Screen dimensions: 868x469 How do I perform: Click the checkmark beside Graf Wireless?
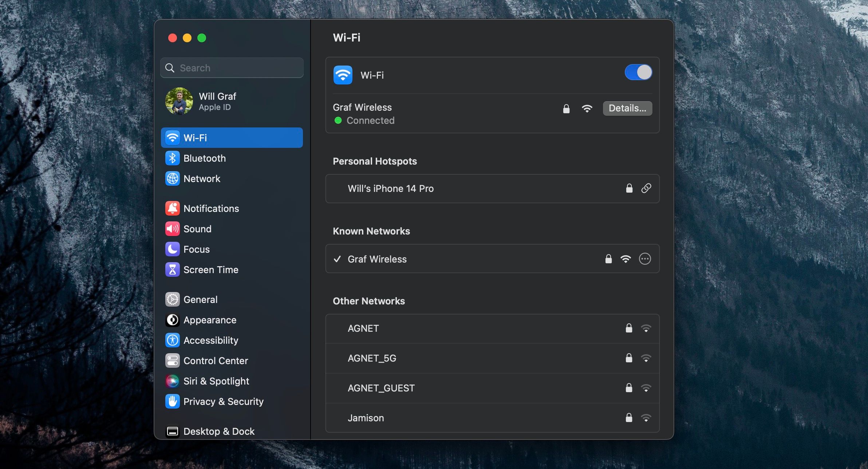338,259
